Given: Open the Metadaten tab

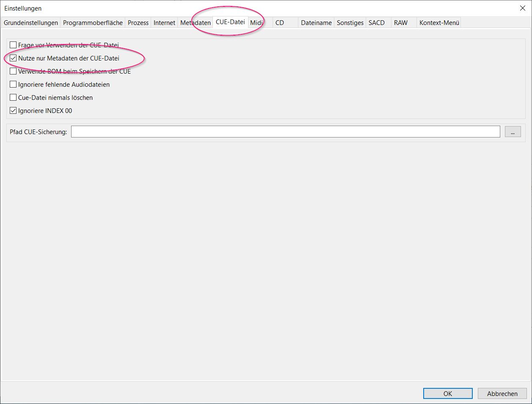Looking at the screenshot, I should [195, 23].
